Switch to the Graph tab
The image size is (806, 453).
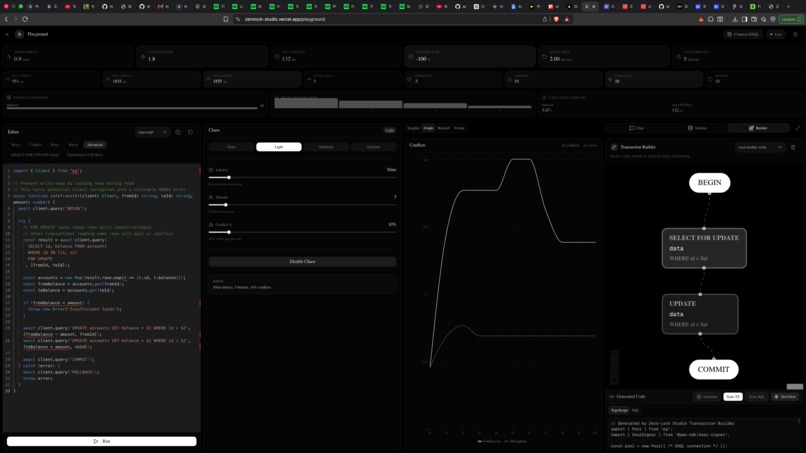coord(428,128)
